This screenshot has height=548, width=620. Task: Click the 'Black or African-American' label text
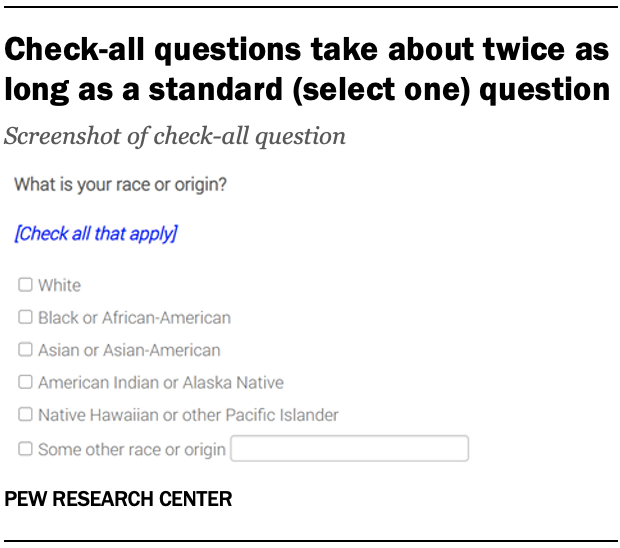[134, 318]
